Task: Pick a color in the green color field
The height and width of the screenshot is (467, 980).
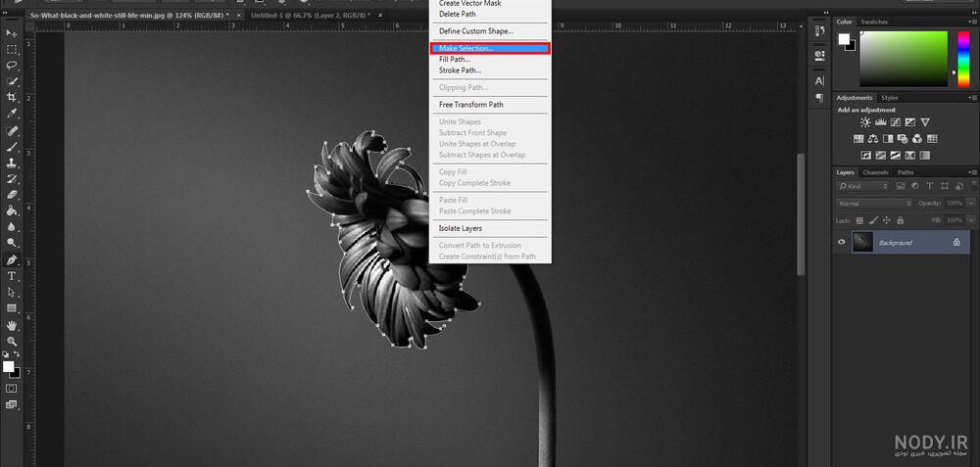Action: (904, 58)
